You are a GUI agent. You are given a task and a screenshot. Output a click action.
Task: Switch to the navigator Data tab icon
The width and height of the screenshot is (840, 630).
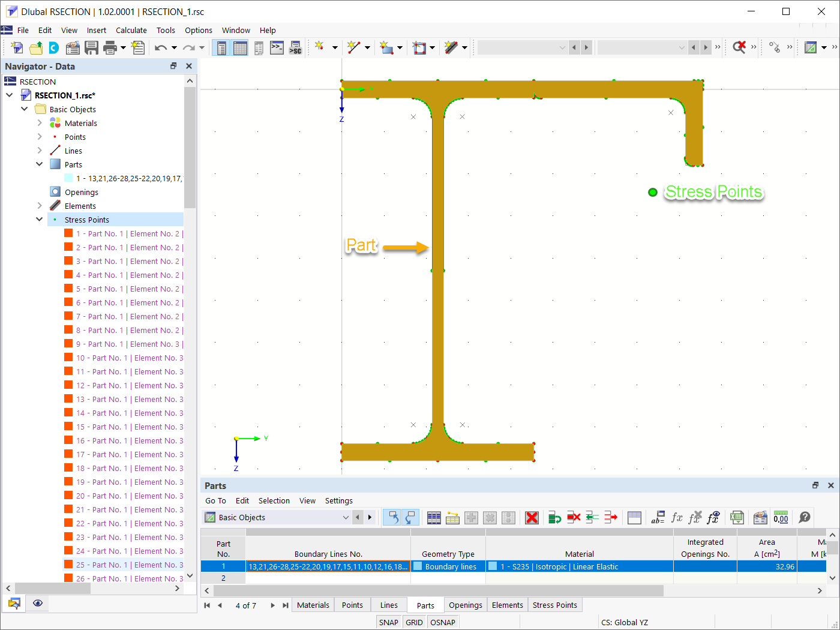tap(14, 603)
